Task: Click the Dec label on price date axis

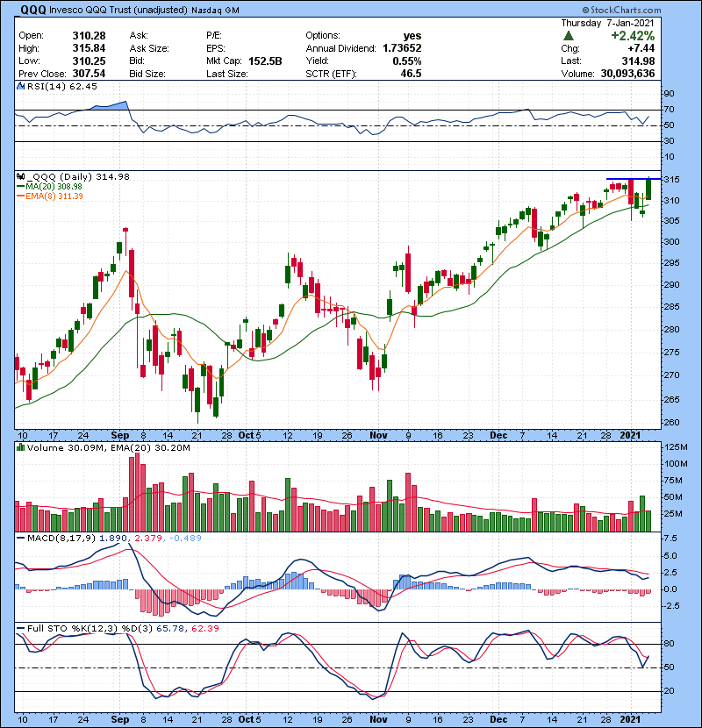Action: 498,436
